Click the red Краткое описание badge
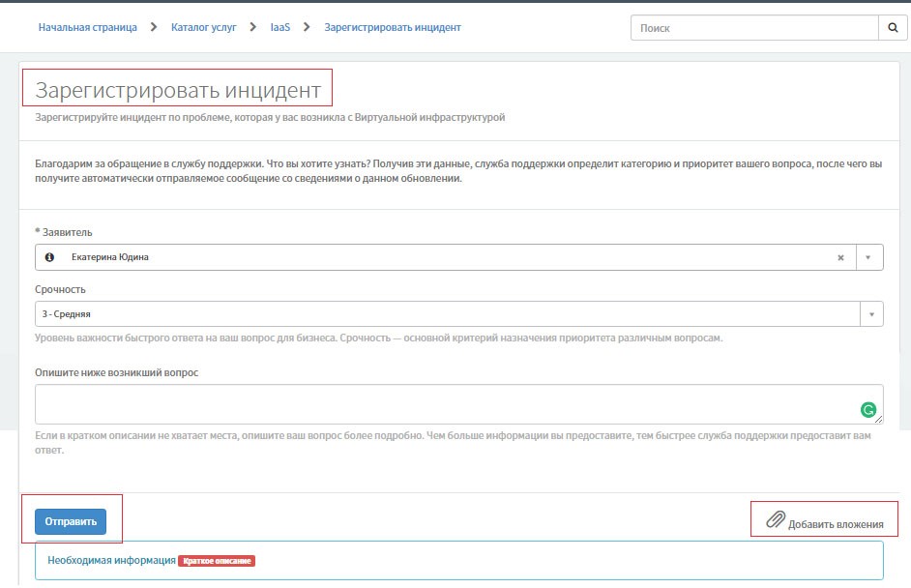The image size is (911, 588). 217,561
